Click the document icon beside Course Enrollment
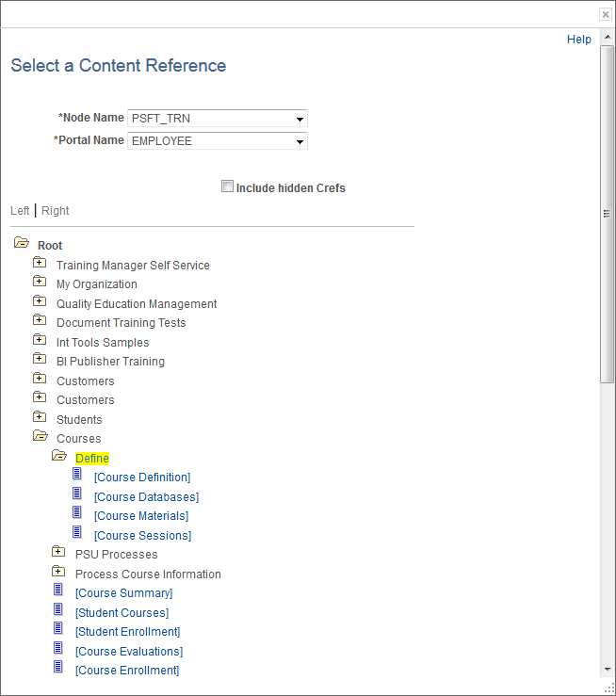Image resolution: width=616 pixels, height=696 pixels. coord(58,667)
